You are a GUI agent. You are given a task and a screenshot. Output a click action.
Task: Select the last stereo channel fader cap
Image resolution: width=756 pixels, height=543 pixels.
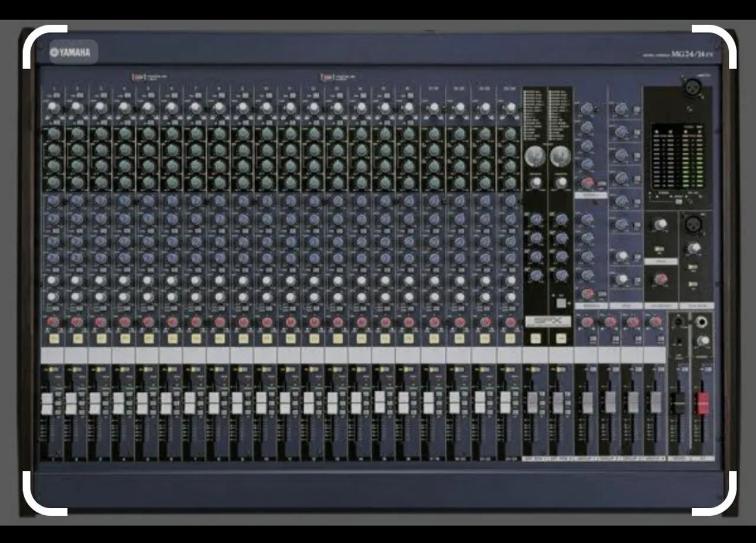click(506, 403)
